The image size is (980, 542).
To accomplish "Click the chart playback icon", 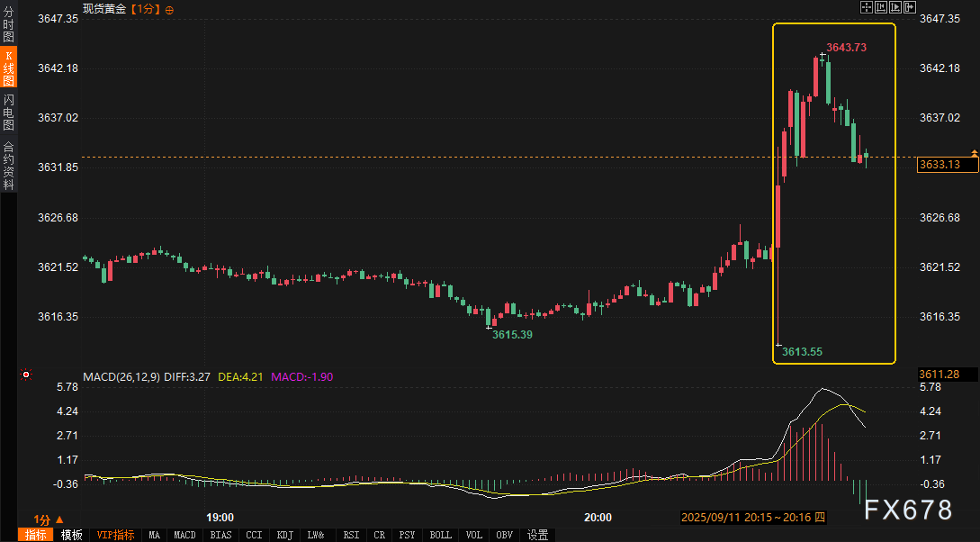I will [x=895, y=7].
